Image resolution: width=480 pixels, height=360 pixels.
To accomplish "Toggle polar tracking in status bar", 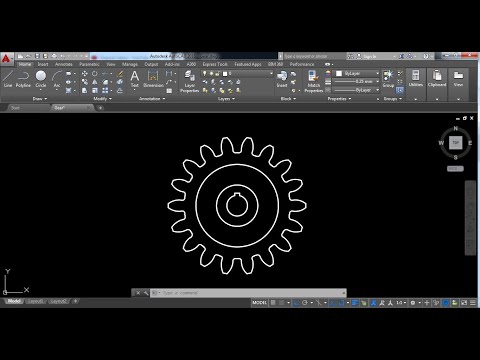I will tap(305, 303).
